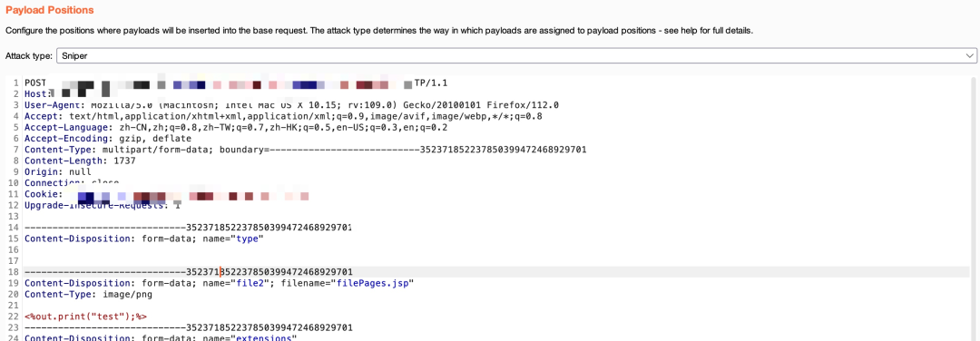Select the User-Agent header line
The image size is (980, 341).
click(x=291, y=105)
